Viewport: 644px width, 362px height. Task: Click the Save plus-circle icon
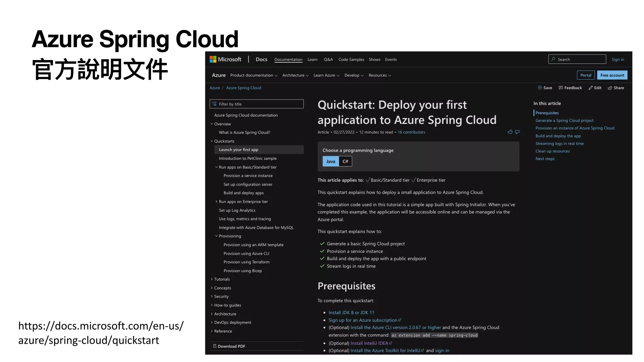540,88
